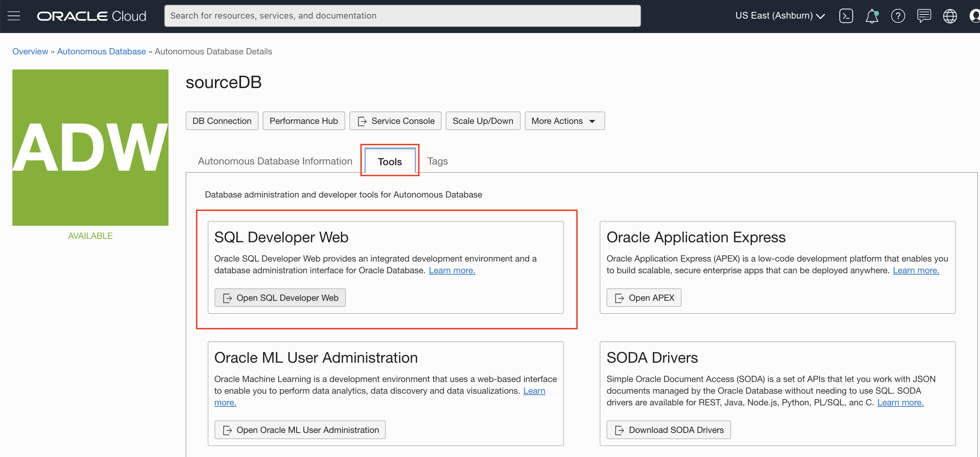Screen dimensions: 980x457
Task: Click Open SQL Developer Web button
Action: click(x=280, y=298)
